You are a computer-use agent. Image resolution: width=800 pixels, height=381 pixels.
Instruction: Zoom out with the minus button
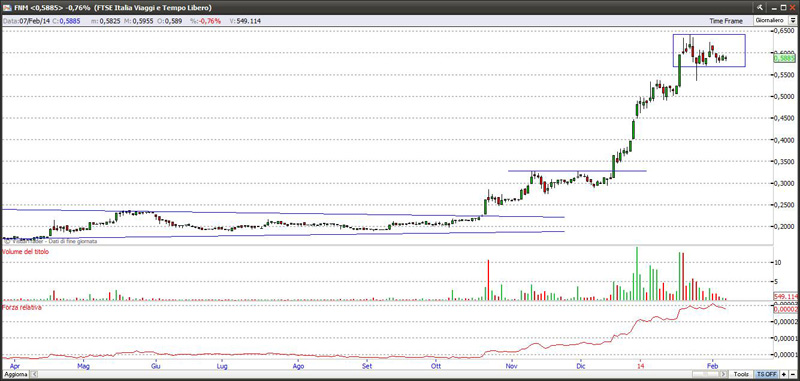pyautogui.click(x=792, y=374)
